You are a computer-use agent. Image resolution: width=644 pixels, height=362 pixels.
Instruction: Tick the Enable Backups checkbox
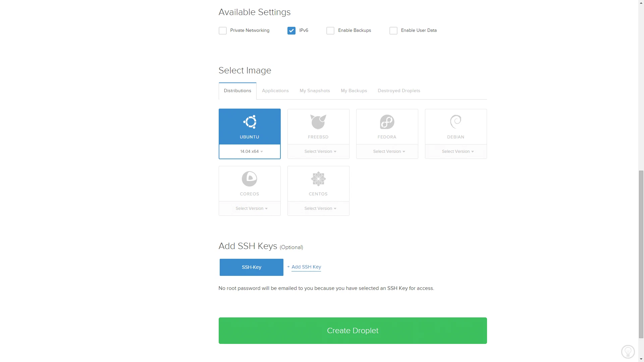[x=330, y=31]
